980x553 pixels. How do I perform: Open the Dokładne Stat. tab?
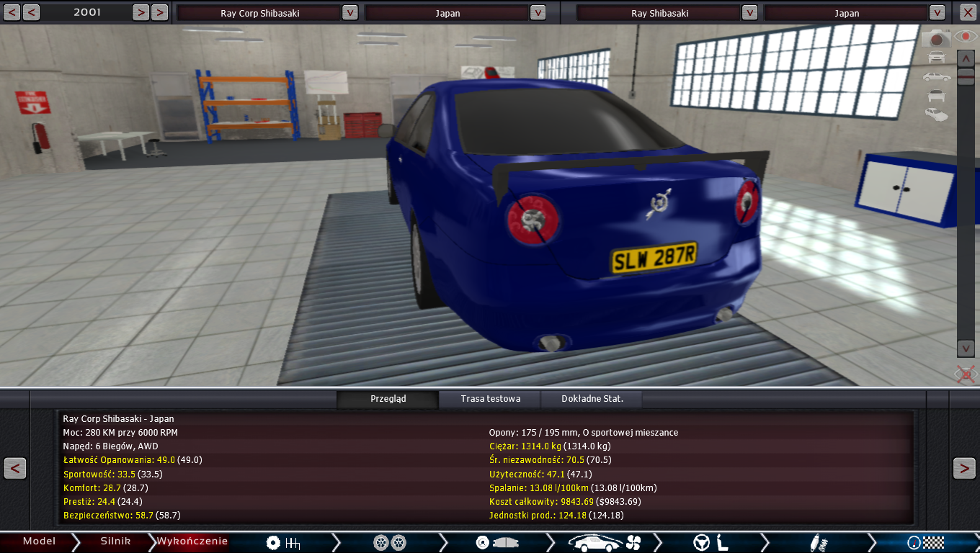point(592,399)
